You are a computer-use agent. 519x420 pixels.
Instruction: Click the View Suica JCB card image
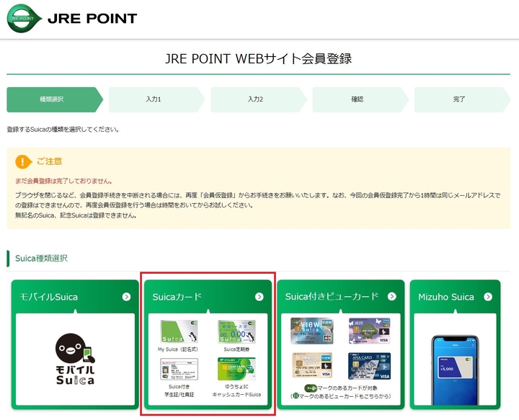(x=312, y=331)
